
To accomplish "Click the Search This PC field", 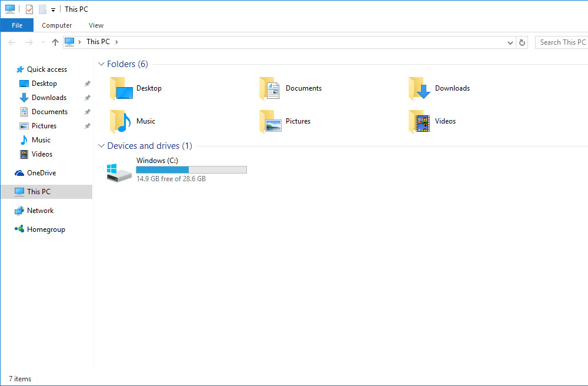I will point(562,42).
